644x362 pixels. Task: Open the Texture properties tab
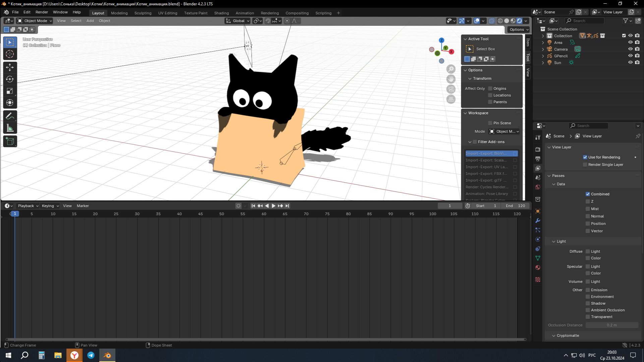[x=538, y=280]
